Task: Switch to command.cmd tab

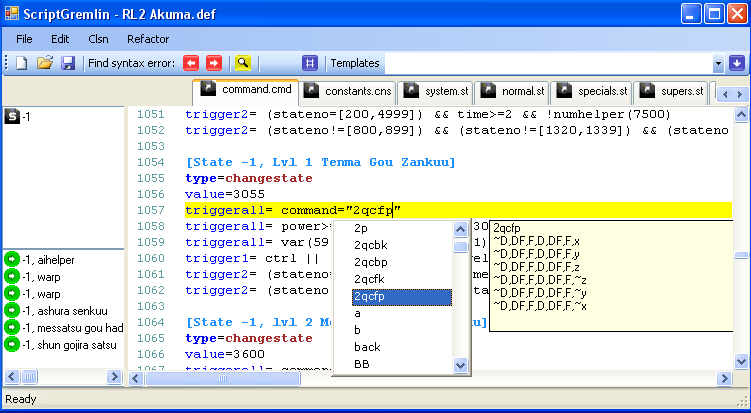Action: [246, 91]
